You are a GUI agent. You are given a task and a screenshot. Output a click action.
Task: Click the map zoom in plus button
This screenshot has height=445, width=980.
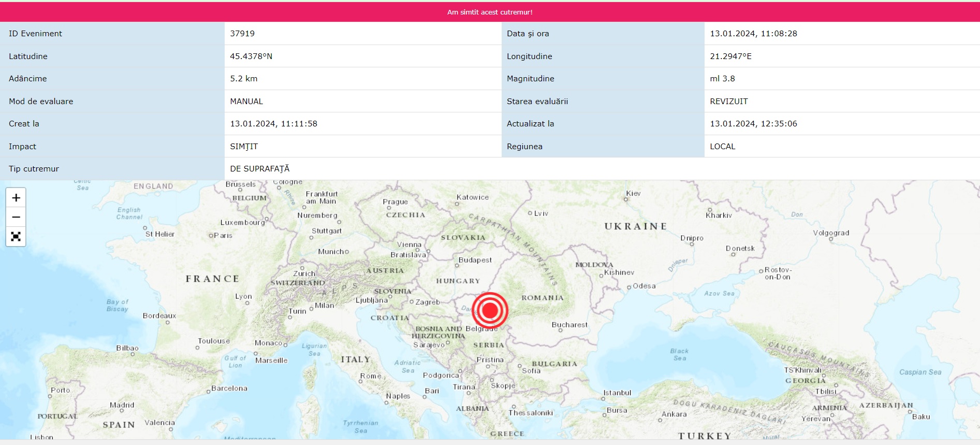tap(16, 198)
